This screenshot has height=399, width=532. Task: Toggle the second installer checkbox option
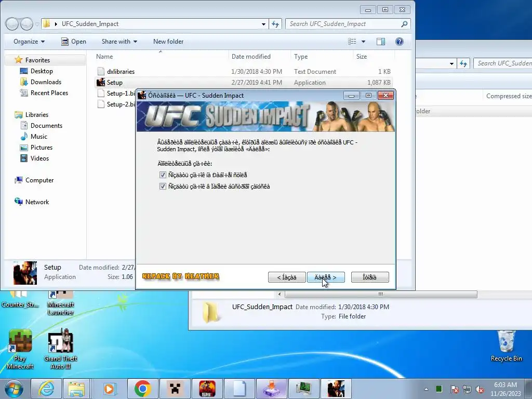tap(163, 187)
